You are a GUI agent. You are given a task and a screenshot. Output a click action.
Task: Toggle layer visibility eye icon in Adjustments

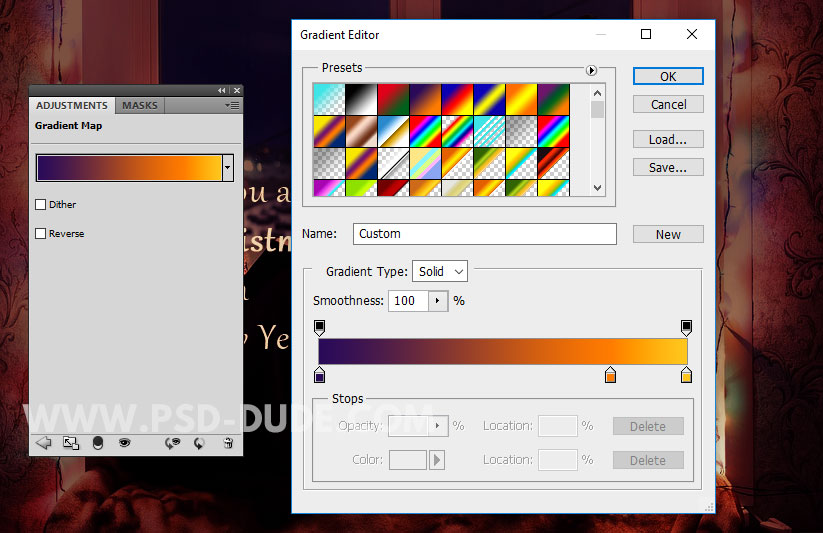point(125,443)
